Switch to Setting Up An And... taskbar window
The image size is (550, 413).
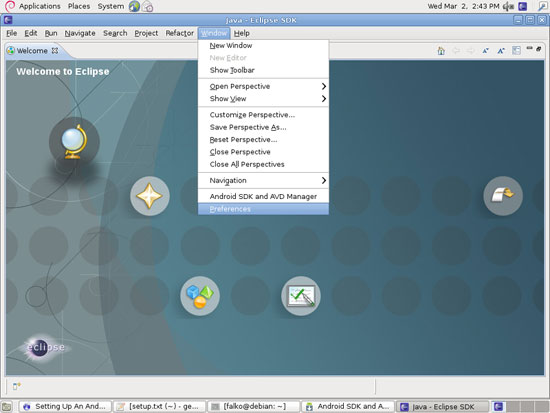pos(65,407)
